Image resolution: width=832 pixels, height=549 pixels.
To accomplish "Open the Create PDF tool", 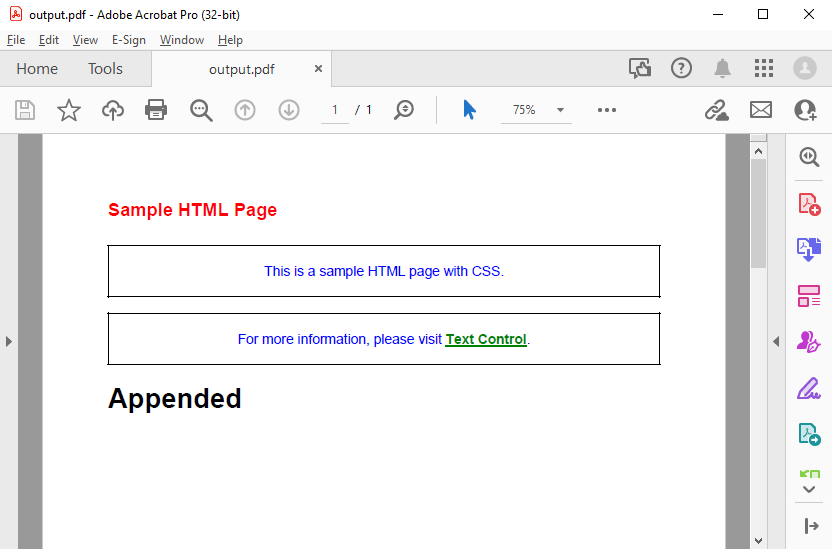I will 809,204.
